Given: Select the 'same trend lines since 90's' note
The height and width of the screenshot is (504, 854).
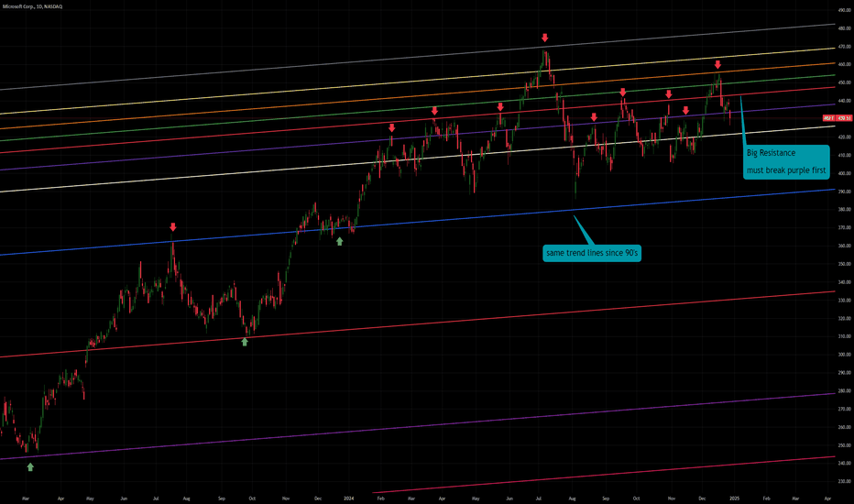Looking at the screenshot, I should [x=592, y=253].
